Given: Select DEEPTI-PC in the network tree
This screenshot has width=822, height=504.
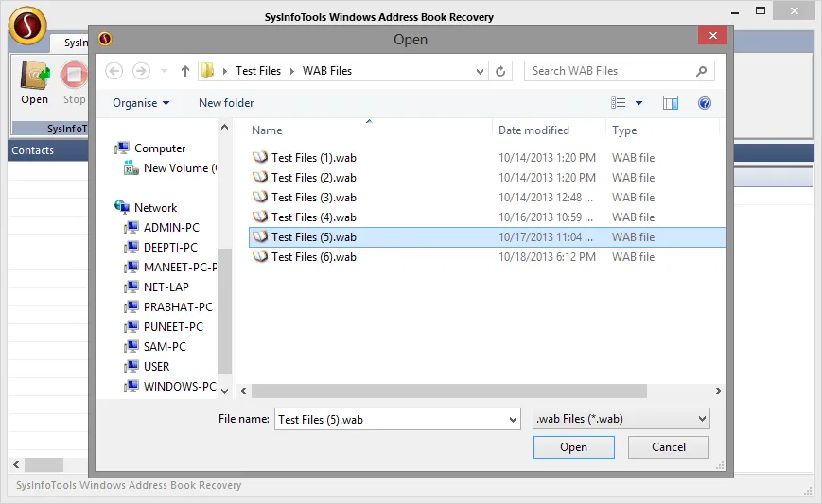Looking at the screenshot, I should 170,248.
